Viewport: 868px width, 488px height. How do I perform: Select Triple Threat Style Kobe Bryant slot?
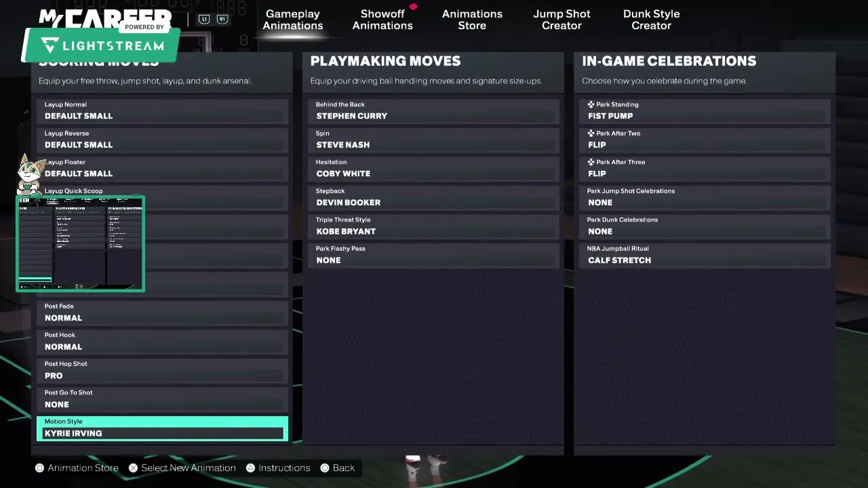pyautogui.click(x=434, y=226)
